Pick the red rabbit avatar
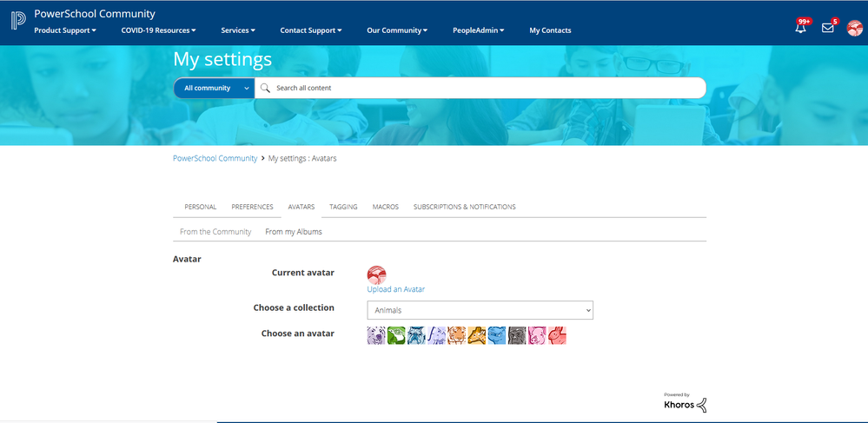 [x=557, y=335]
